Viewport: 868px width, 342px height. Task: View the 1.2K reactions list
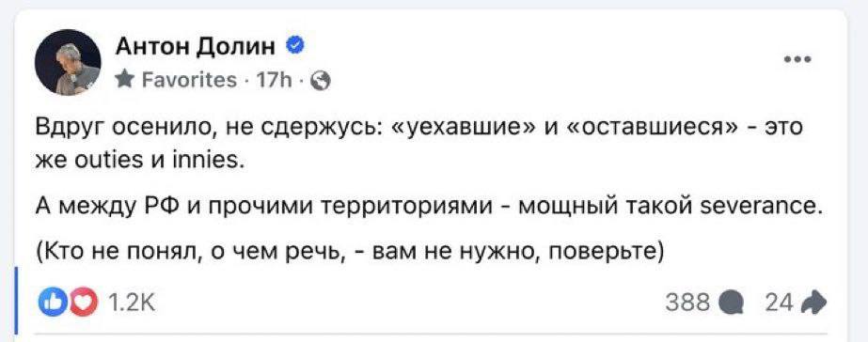click(131, 303)
